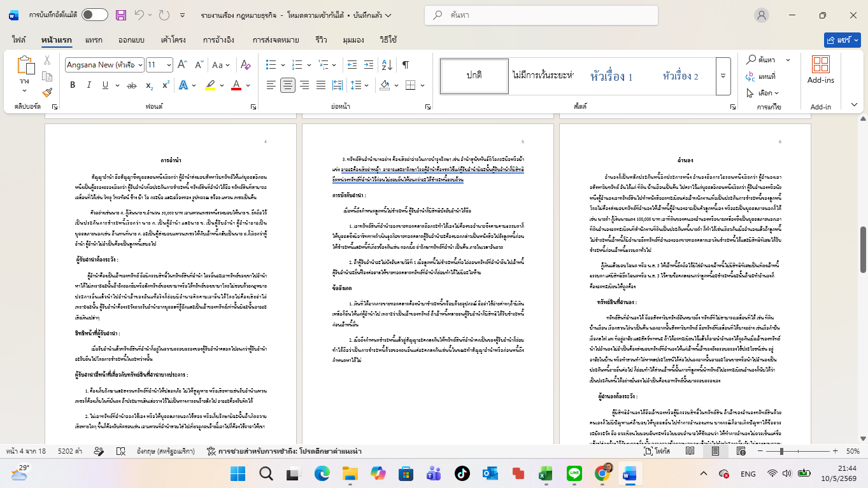Select the Format Painter brush
Screen dimensions: 868x488
(47, 92)
